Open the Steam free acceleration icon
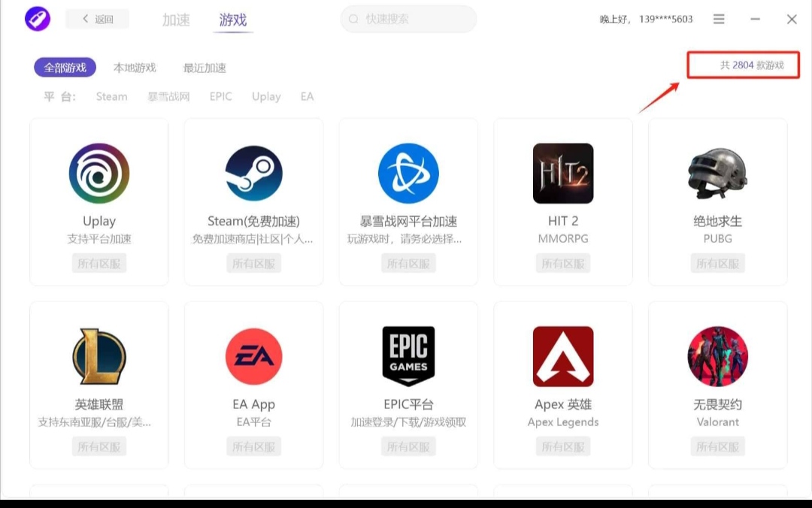 pyautogui.click(x=254, y=174)
